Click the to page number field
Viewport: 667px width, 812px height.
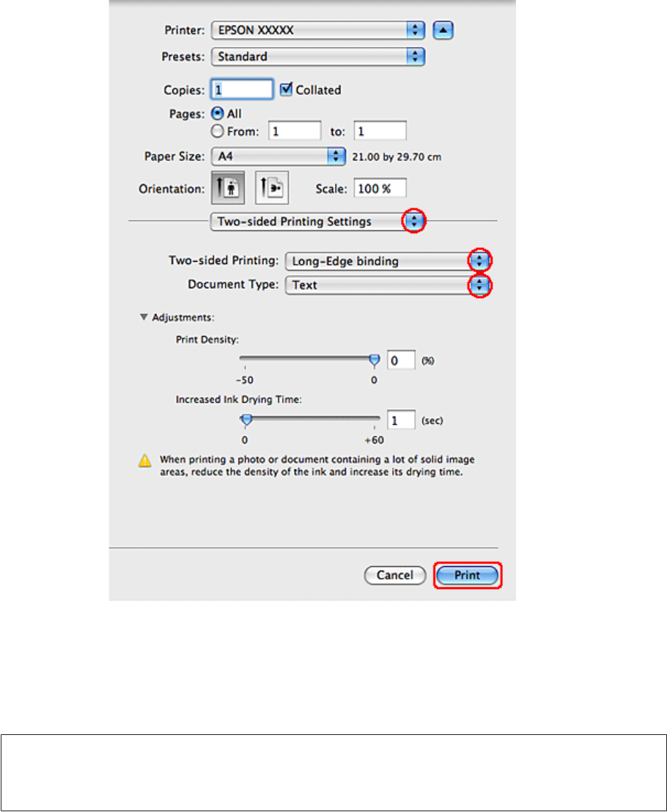[x=380, y=131]
